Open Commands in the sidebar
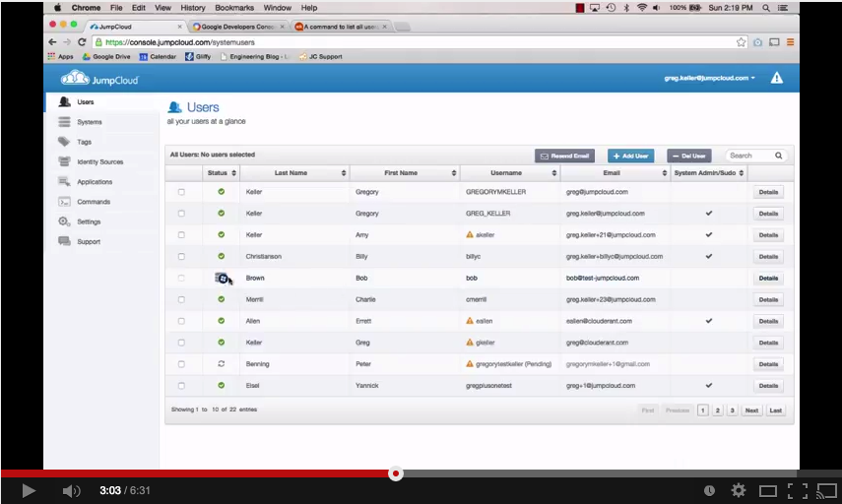The height and width of the screenshot is (504, 842). (94, 201)
